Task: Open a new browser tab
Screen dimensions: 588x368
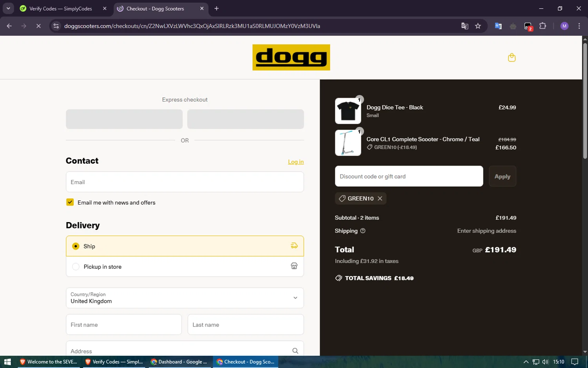Action: coord(216,8)
